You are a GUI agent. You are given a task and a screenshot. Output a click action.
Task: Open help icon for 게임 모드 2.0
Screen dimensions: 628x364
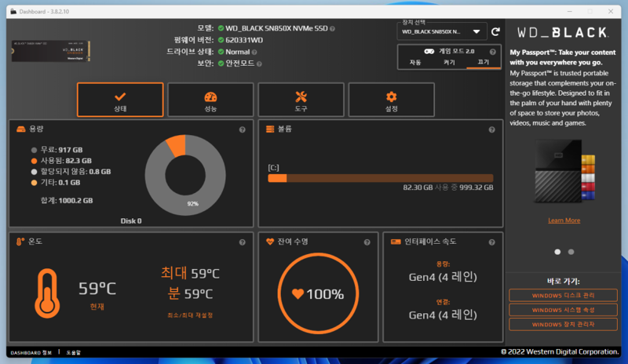point(493,52)
